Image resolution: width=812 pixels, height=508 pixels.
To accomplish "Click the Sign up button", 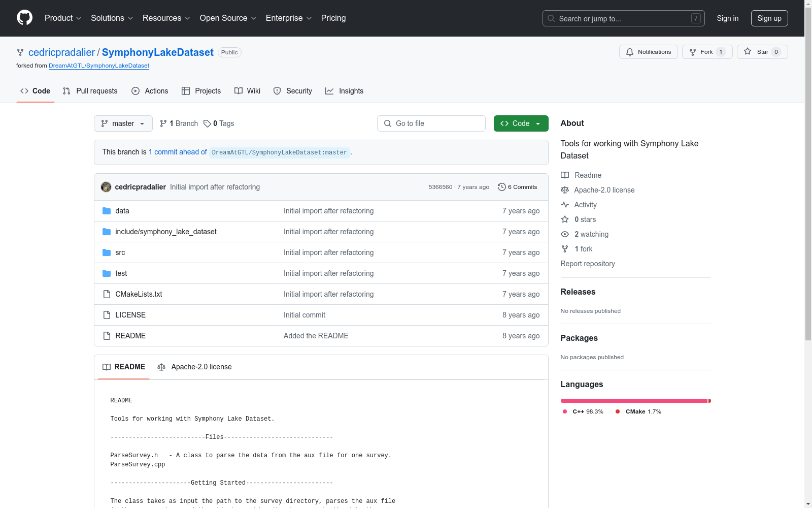I will coord(769,18).
